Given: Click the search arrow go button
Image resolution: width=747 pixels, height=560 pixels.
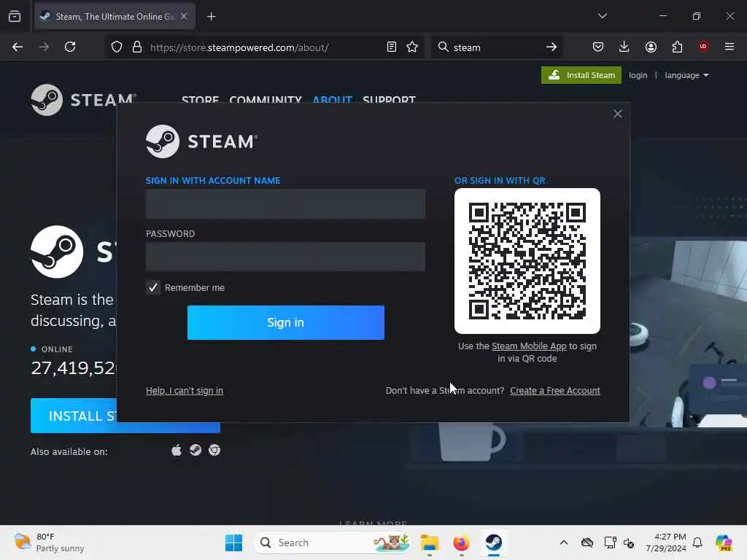Looking at the screenshot, I should [x=551, y=47].
